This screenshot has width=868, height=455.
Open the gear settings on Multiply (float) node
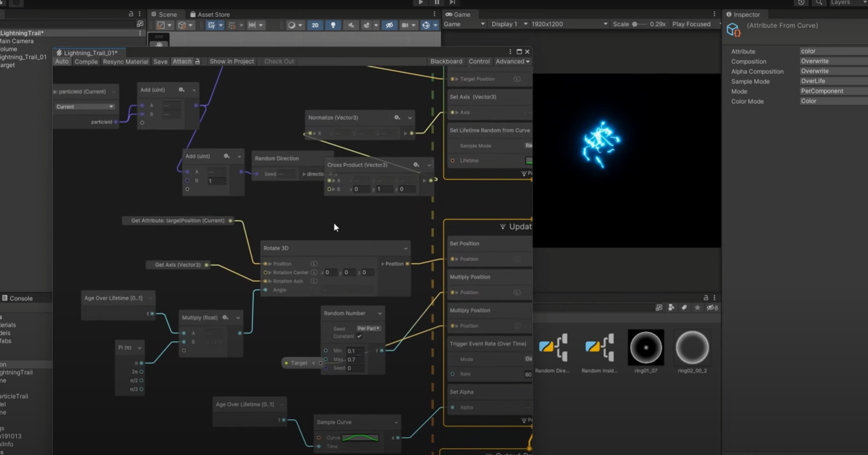226,318
